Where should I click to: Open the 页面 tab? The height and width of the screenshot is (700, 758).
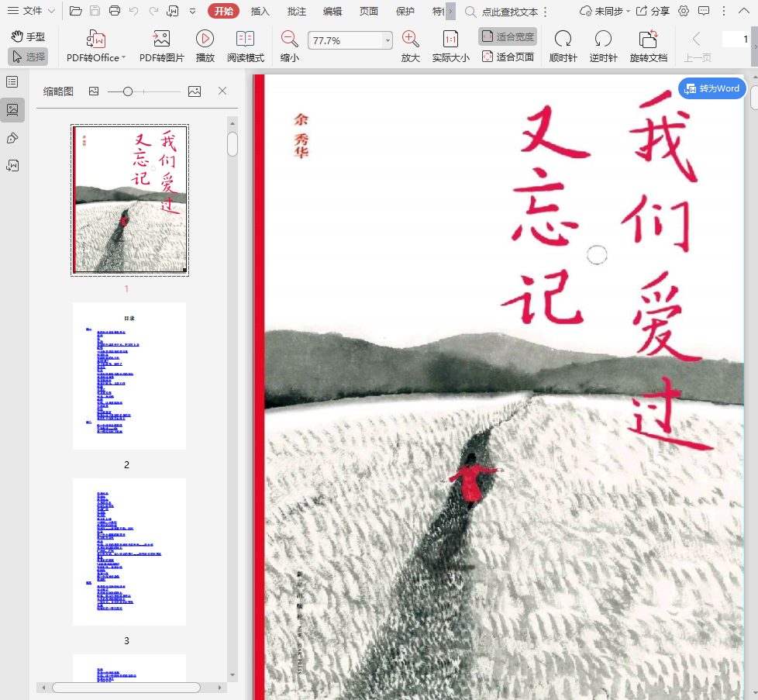[368, 11]
